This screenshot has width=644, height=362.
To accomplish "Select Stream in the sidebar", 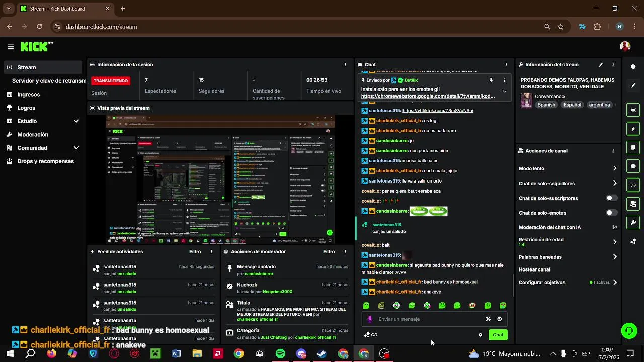I will [x=43, y=67].
